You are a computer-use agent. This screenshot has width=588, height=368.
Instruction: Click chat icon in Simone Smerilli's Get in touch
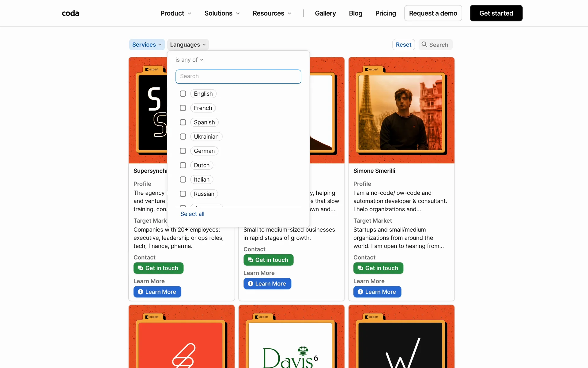click(360, 268)
